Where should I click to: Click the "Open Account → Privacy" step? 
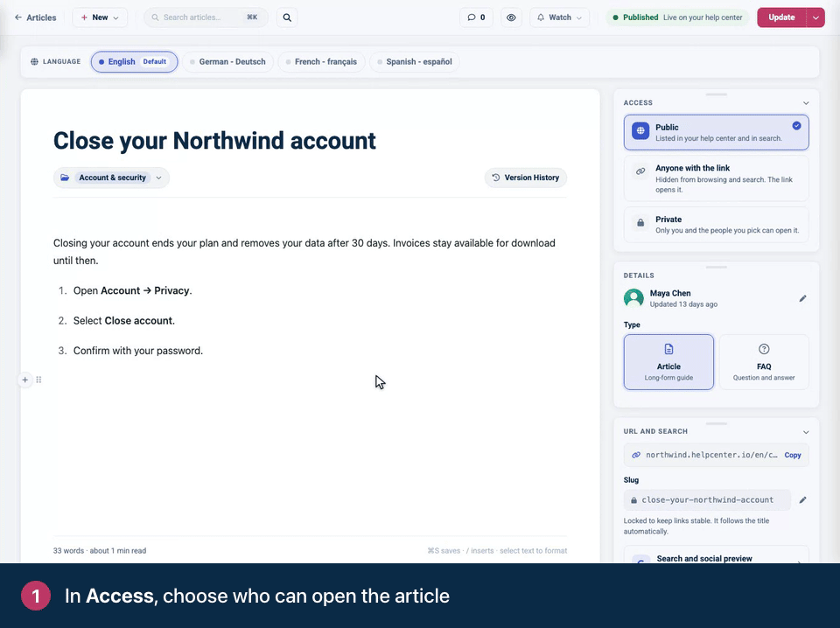click(x=132, y=290)
